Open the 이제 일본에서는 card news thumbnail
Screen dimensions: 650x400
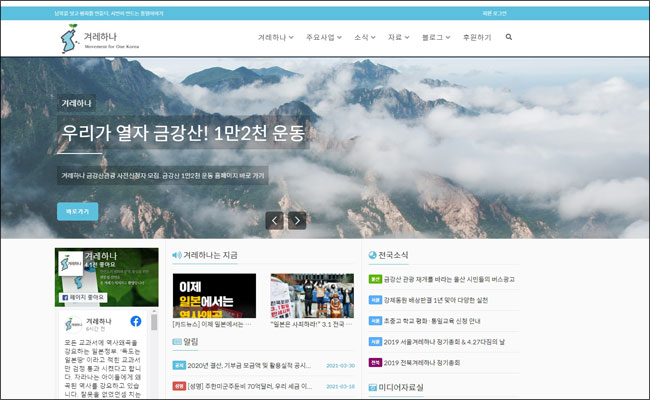point(214,295)
